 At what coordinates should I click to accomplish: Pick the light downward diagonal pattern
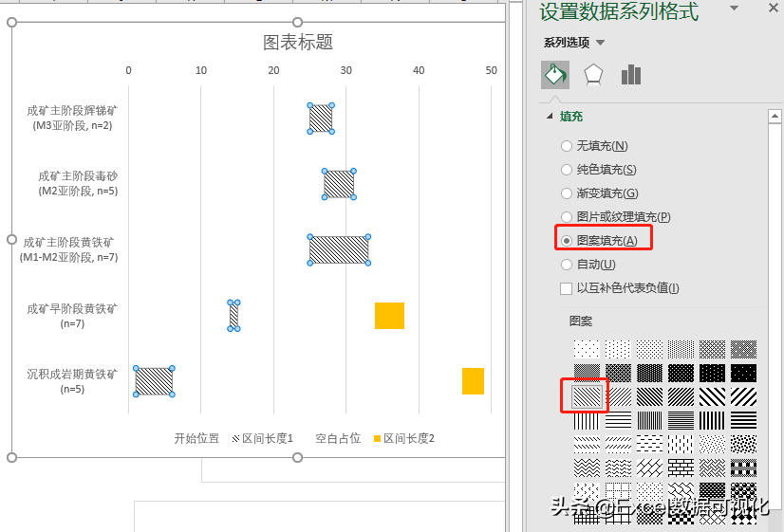(x=587, y=396)
